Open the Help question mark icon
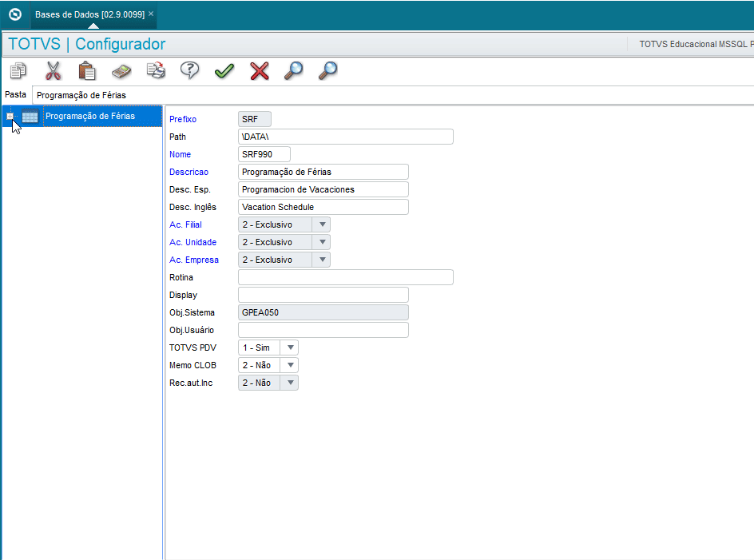754x560 pixels. coord(190,71)
